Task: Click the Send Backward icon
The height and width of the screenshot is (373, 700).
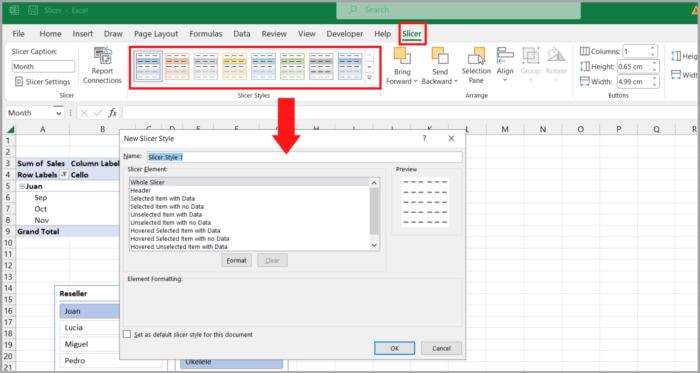Action: [440, 56]
